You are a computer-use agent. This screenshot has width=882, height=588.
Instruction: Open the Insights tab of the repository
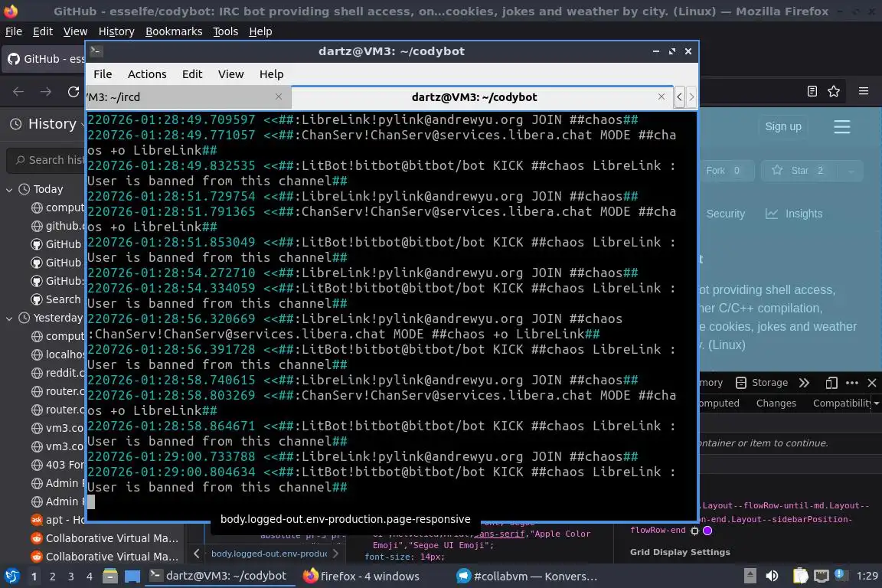(794, 214)
